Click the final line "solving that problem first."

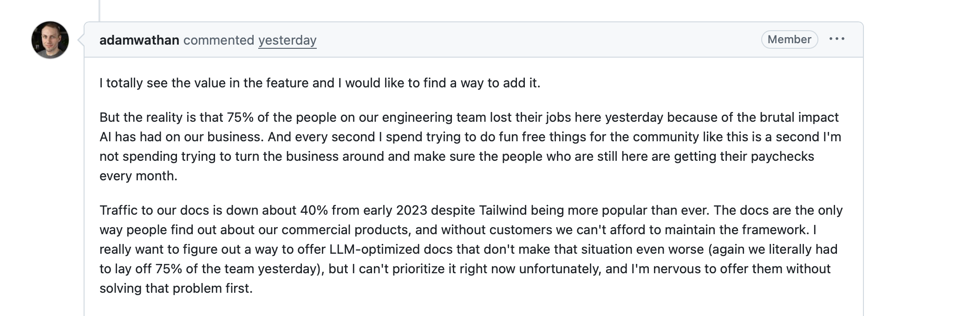[x=176, y=288]
